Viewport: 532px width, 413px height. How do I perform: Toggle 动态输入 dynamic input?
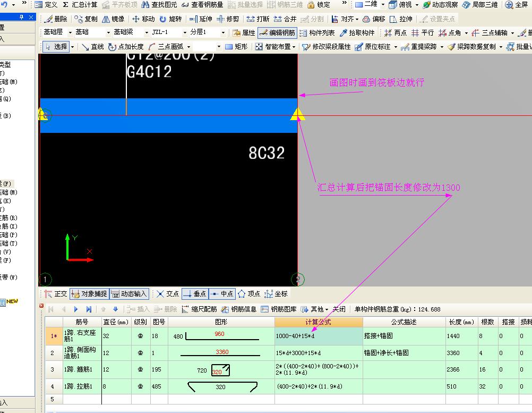pyautogui.click(x=129, y=294)
